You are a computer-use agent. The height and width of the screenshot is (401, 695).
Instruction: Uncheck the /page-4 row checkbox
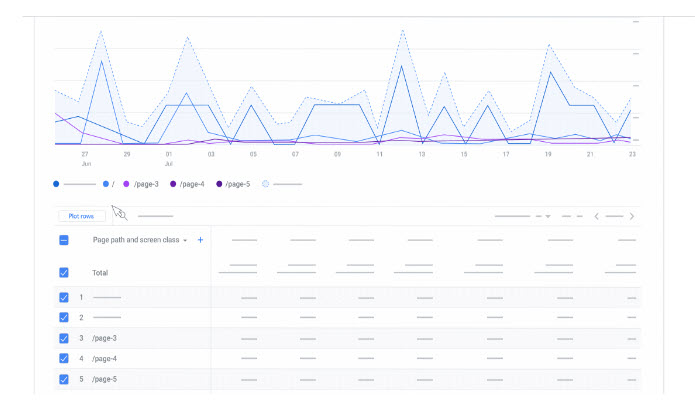(x=64, y=358)
